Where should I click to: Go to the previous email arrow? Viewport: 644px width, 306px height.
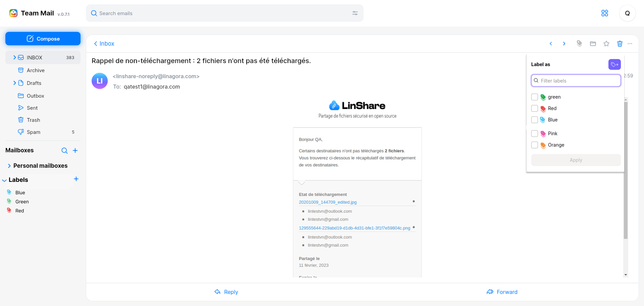[551, 43]
